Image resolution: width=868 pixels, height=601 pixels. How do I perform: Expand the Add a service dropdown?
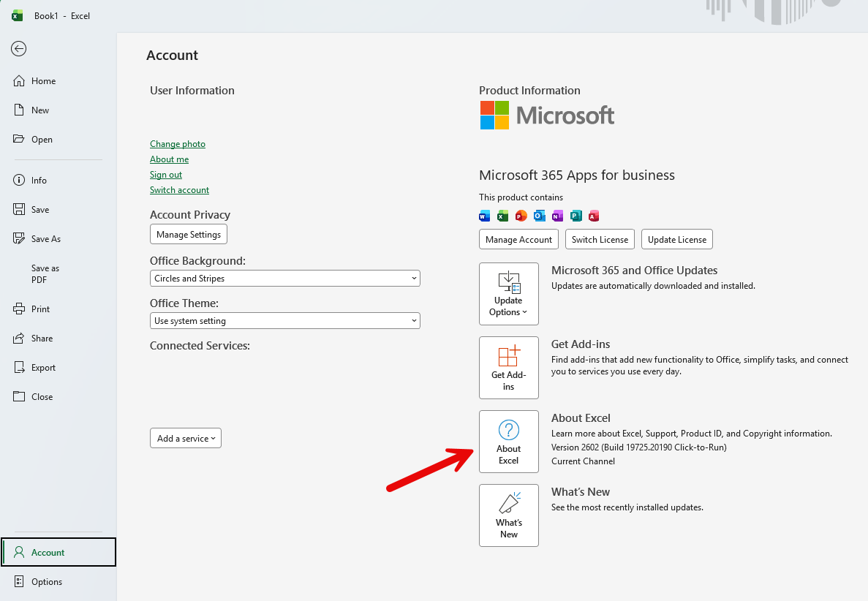pos(185,438)
